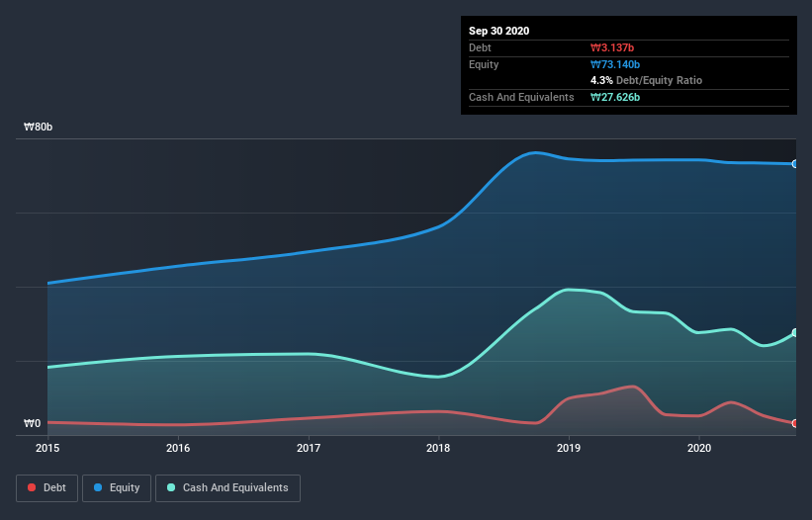Click Cash And Equivalents label in tooltip
Screen dimensions: 812x520
coord(521,97)
